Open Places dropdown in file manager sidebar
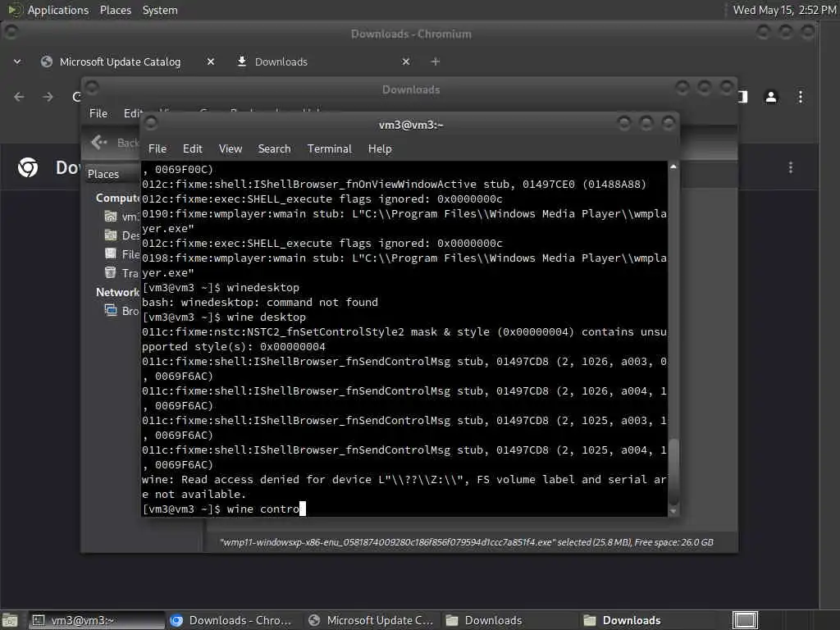The width and height of the screenshot is (840, 630). (x=112, y=174)
